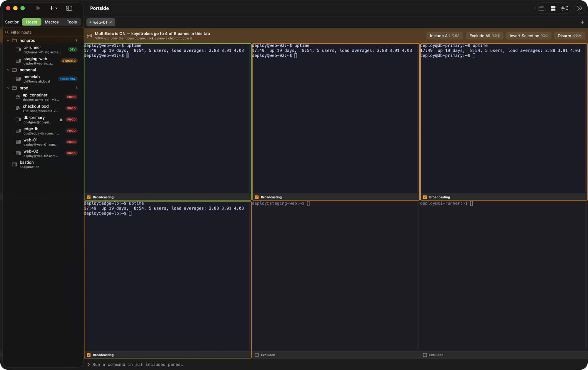Uncheck Broadcasting on the web-01 pane

click(x=89, y=197)
